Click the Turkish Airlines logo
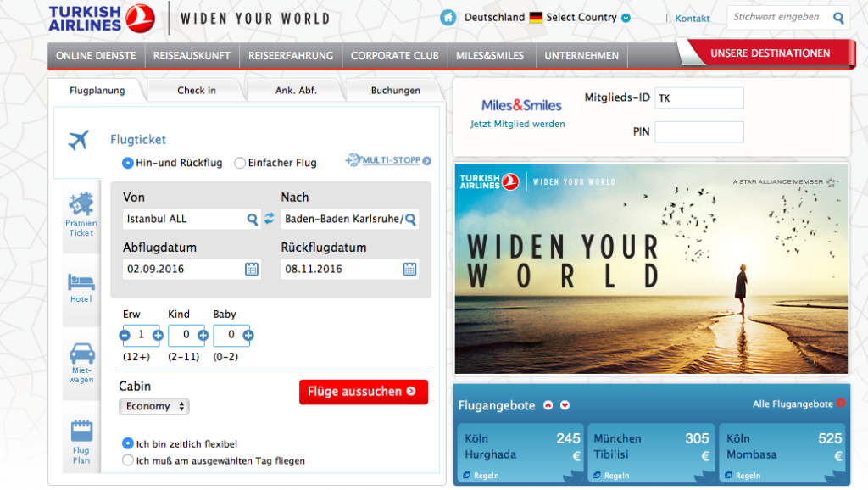This screenshot has width=868, height=490. coord(102,19)
